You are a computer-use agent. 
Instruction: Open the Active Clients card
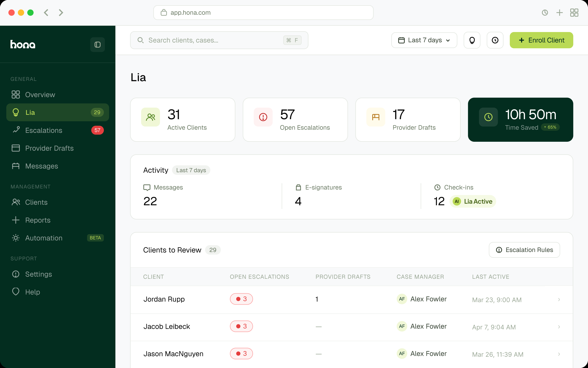pyautogui.click(x=183, y=120)
